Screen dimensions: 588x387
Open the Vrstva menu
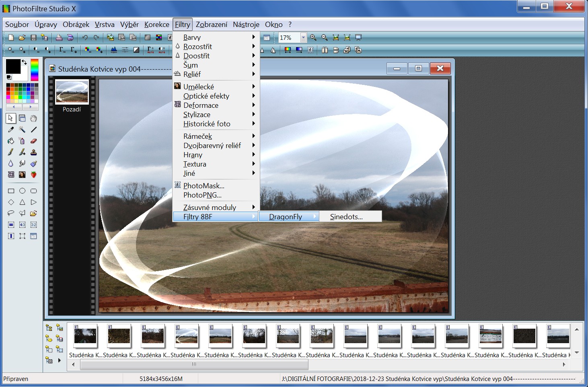105,25
